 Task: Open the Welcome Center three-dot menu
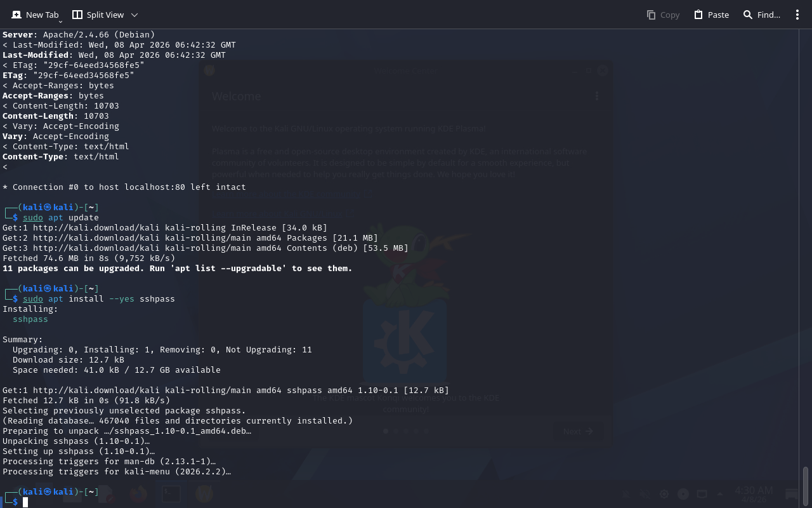pos(596,97)
